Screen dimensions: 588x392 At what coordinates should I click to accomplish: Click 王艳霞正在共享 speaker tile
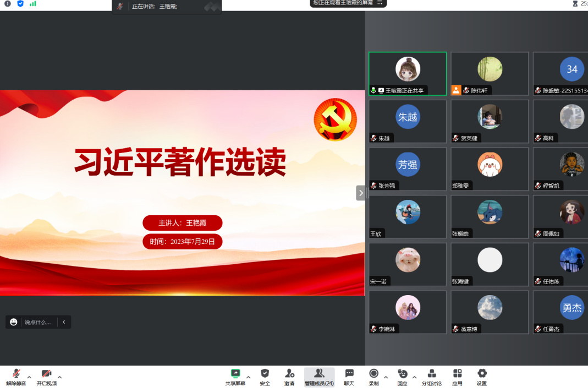point(407,73)
